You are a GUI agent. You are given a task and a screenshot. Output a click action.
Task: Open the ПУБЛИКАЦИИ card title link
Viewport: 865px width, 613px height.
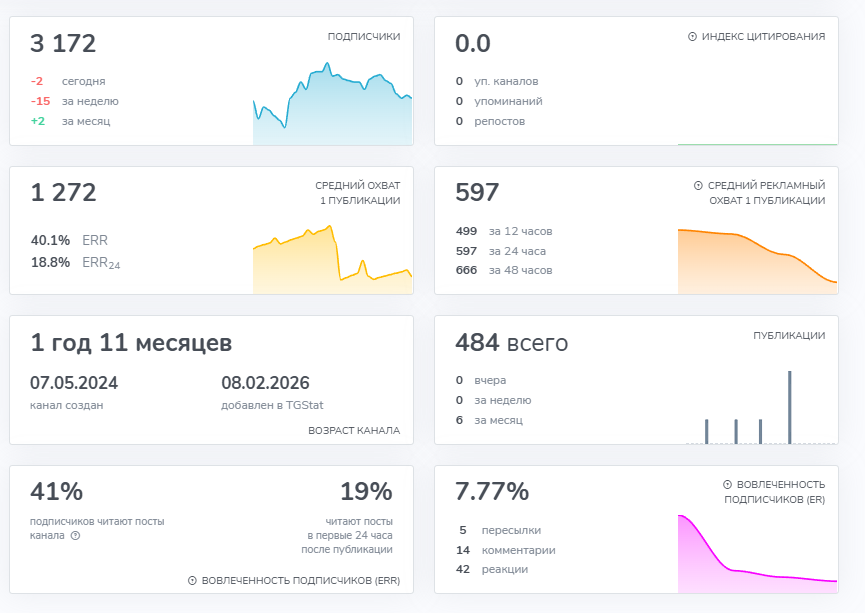[x=788, y=336]
